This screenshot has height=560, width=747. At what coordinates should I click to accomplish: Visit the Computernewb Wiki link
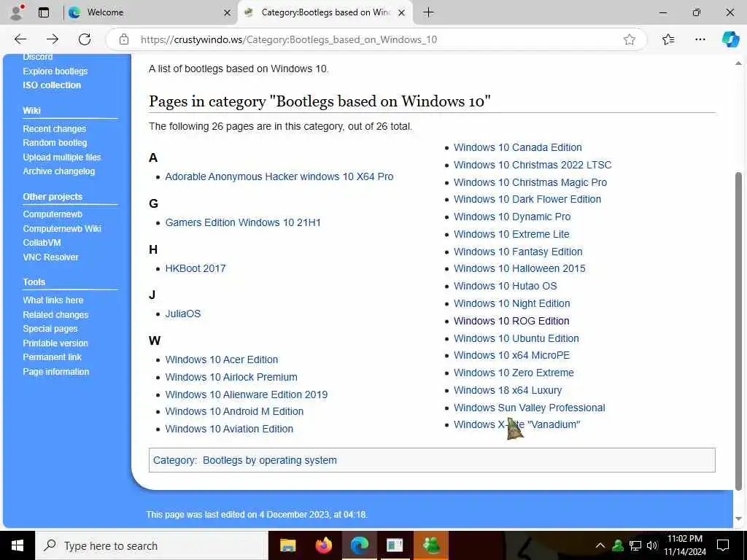tap(62, 228)
